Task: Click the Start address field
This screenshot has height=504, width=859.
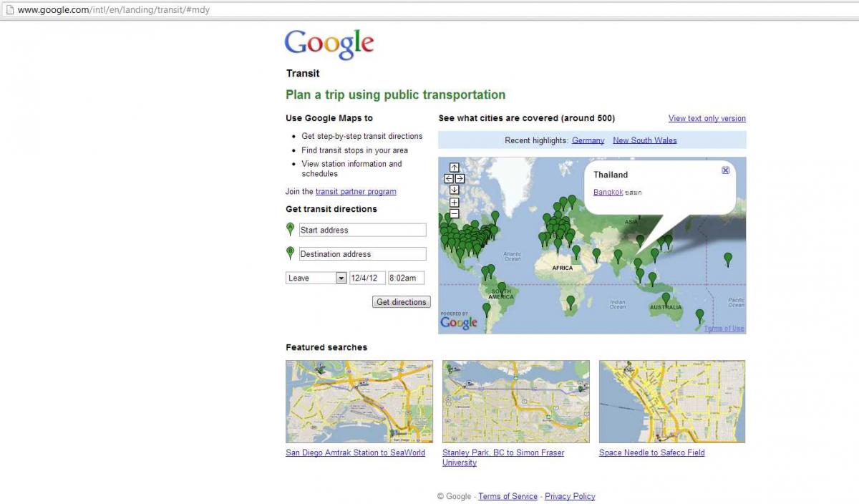Action: (x=362, y=230)
